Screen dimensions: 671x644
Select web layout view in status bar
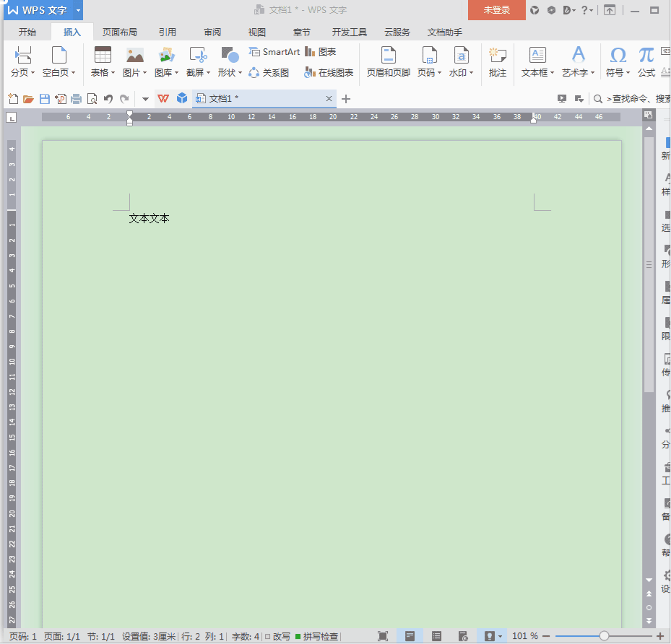tap(463, 636)
